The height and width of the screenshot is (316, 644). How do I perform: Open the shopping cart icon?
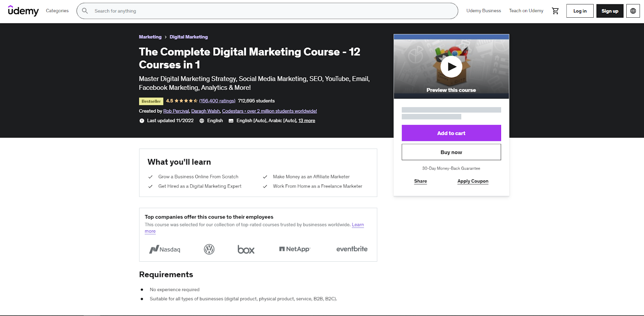pyautogui.click(x=555, y=11)
